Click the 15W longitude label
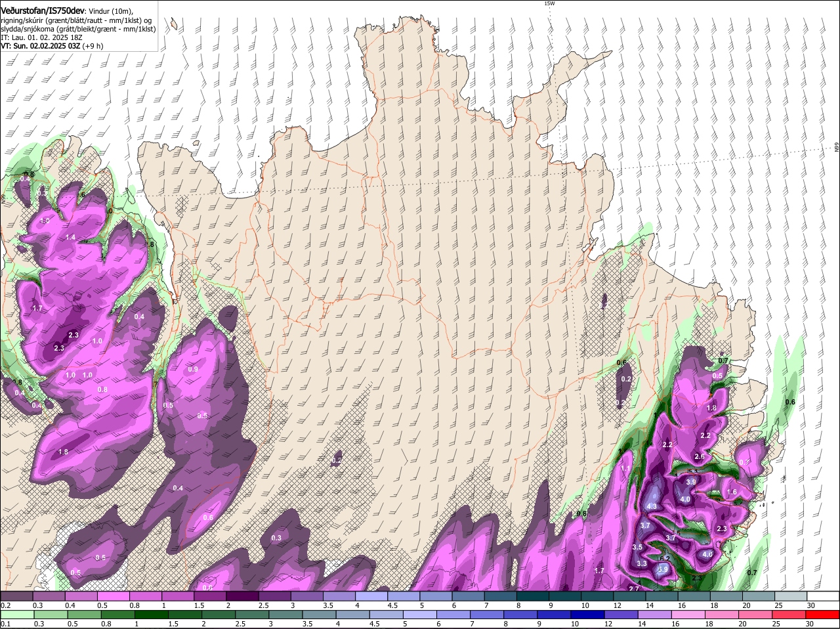This screenshot has height=629, width=840. [549, 3]
